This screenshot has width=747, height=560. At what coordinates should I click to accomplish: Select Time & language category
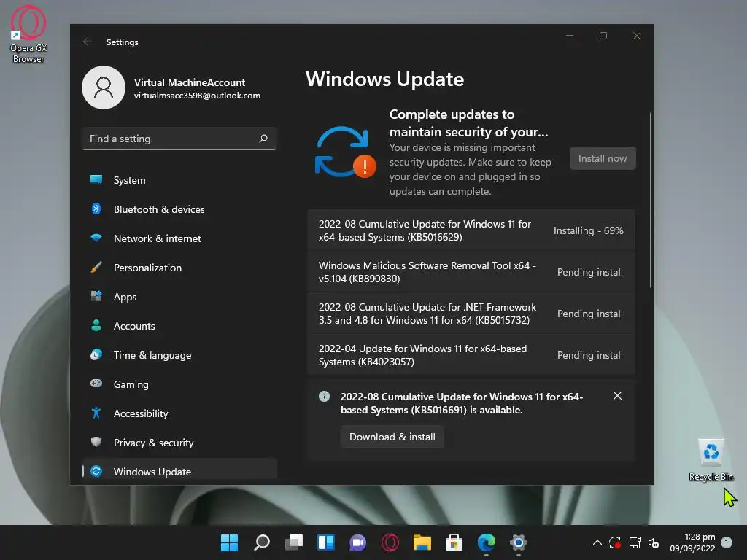pos(179,355)
